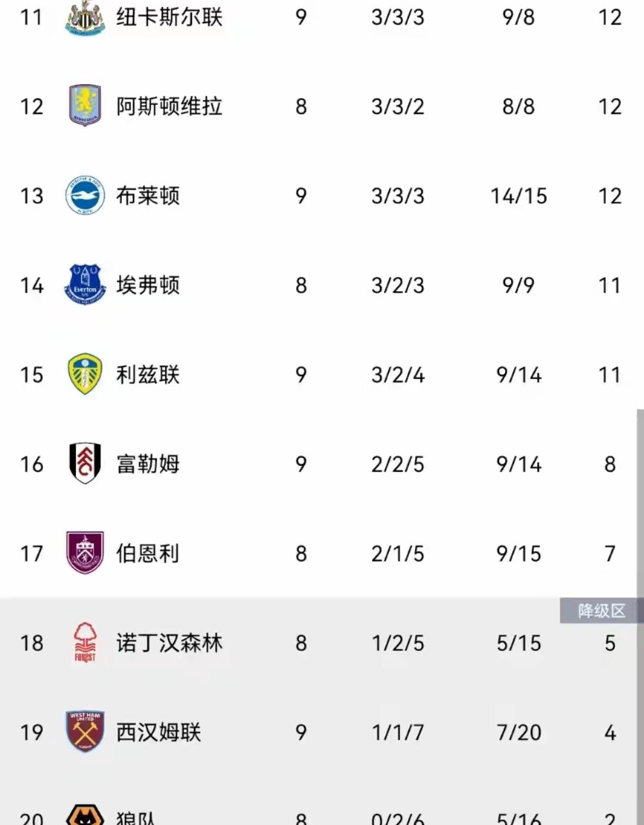
Task: Open the 诺丁汉森林 team row
Action: [322, 643]
